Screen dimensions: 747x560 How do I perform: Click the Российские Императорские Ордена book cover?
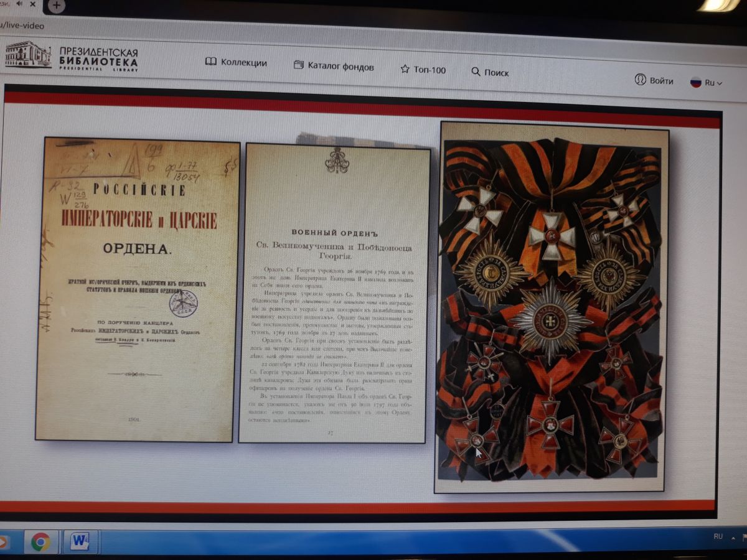click(x=138, y=289)
